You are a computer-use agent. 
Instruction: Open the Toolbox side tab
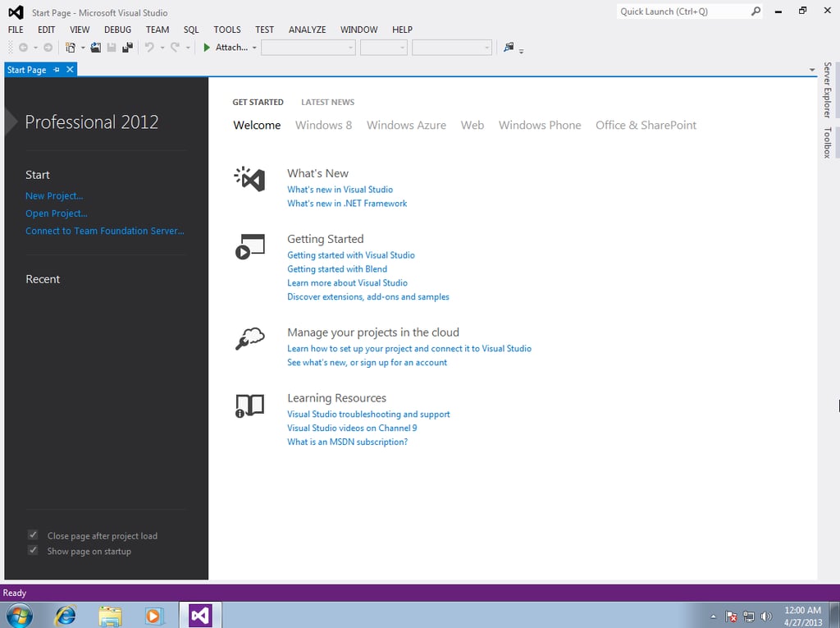point(828,143)
